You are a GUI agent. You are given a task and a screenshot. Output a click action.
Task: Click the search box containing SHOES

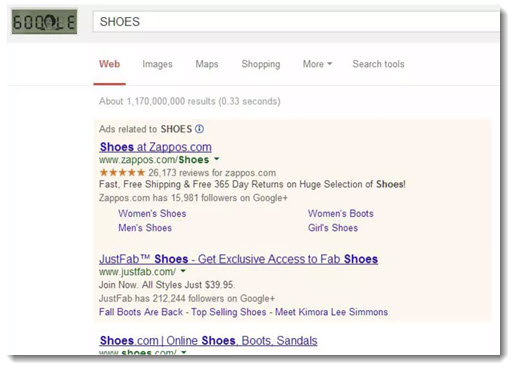tap(296, 22)
